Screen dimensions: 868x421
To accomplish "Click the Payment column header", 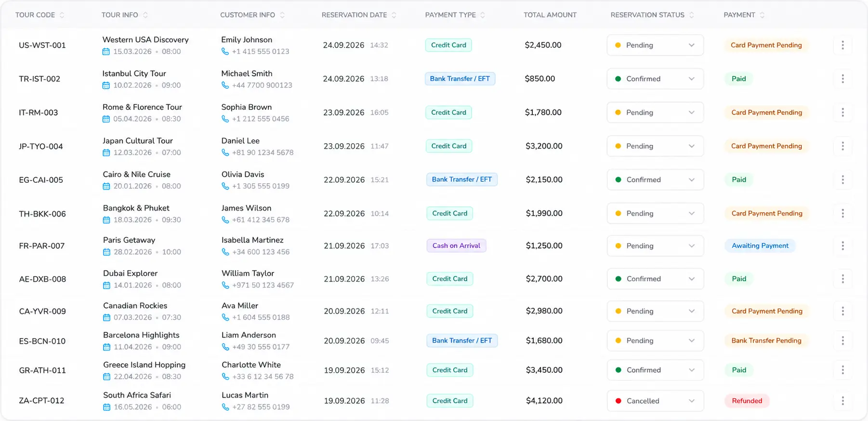I will 739,15.
